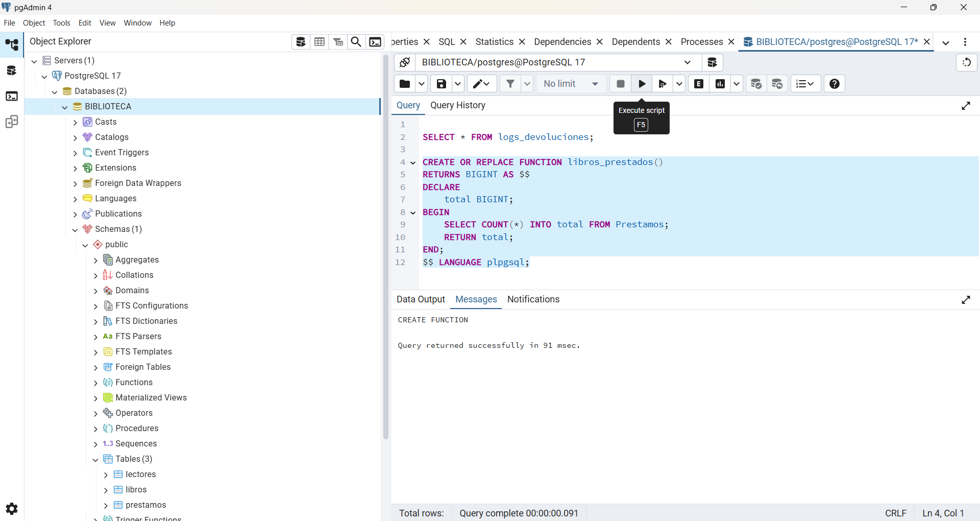This screenshot has width=980, height=521.
Task: Open the No limit rows dropdown
Action: (571, 84)
